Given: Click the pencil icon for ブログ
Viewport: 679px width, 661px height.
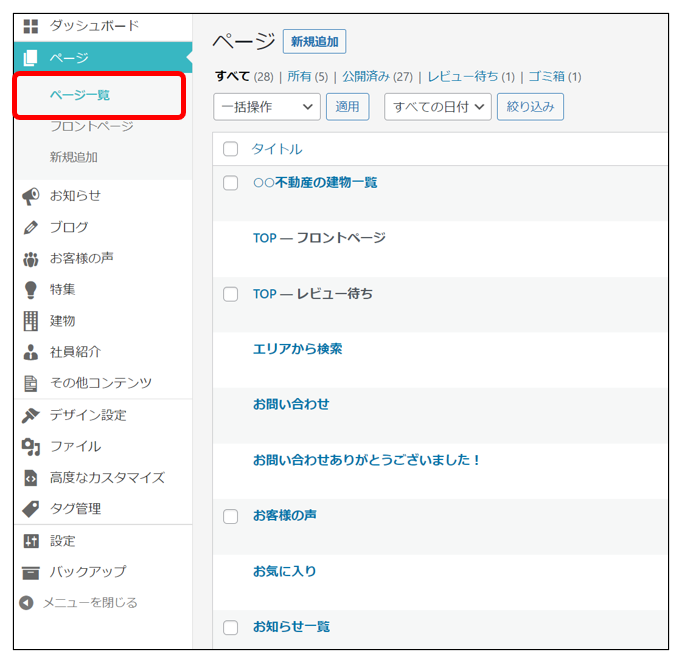Looking at the screenshot, I should pyautogui.click(x=30, y=228).
